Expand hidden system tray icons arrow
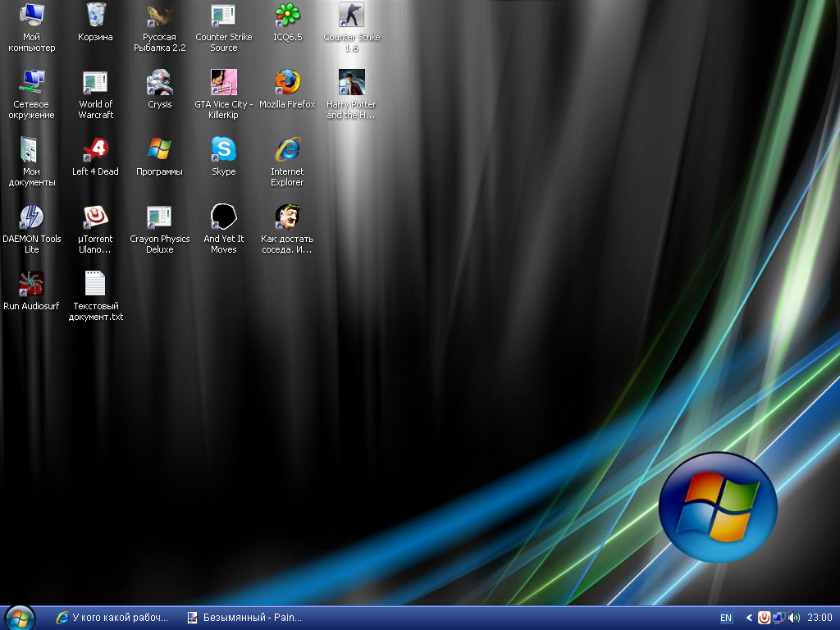 (749, 618)
